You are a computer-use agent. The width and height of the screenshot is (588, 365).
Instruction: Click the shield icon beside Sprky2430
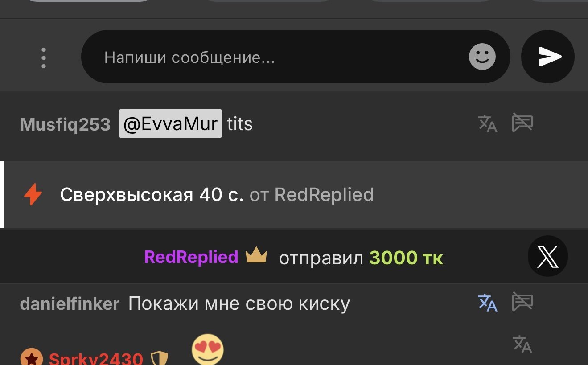[159, 358]
